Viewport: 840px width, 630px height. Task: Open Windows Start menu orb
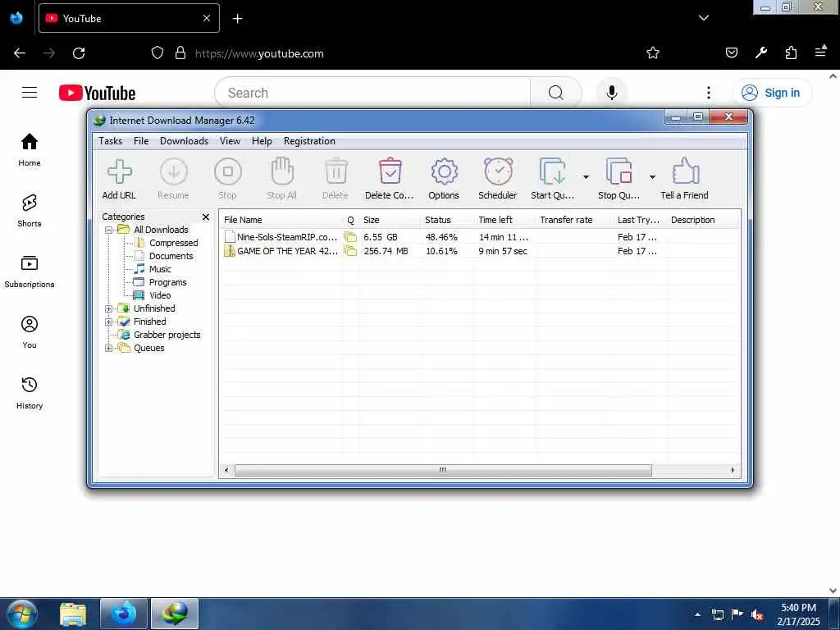(22, 614)
